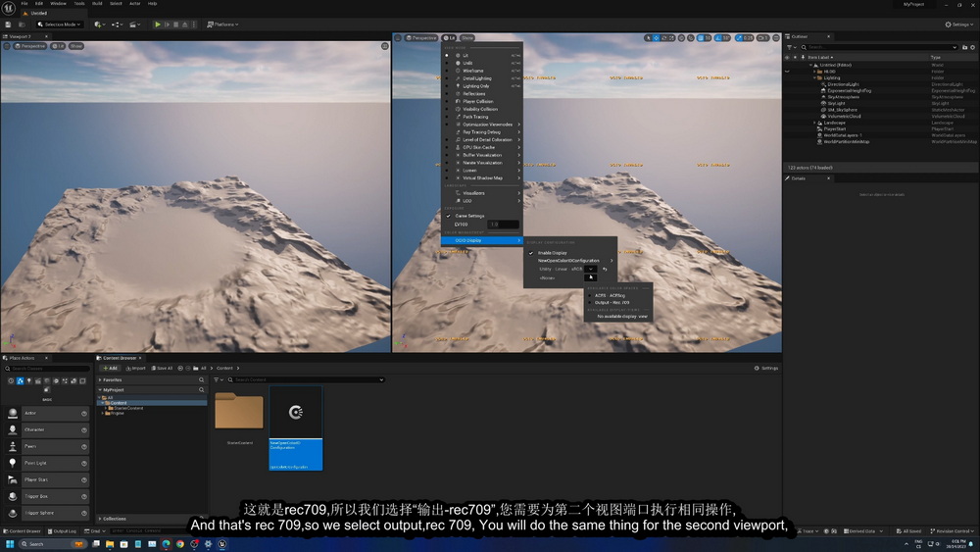Expand the landscape Visualizers submenu
This screenshot has height=552, width=980.
point(482,193)
